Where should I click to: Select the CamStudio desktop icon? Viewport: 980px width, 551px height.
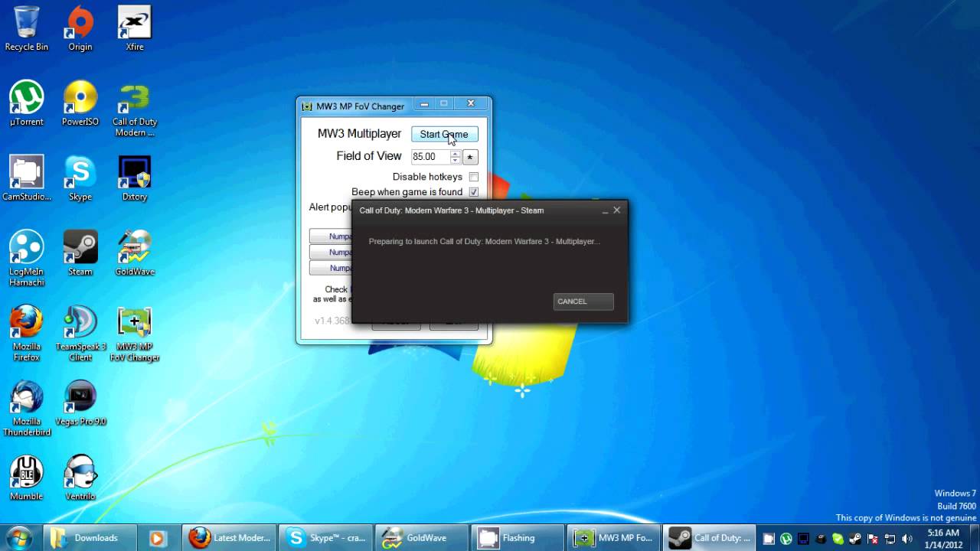pos(26,178)
